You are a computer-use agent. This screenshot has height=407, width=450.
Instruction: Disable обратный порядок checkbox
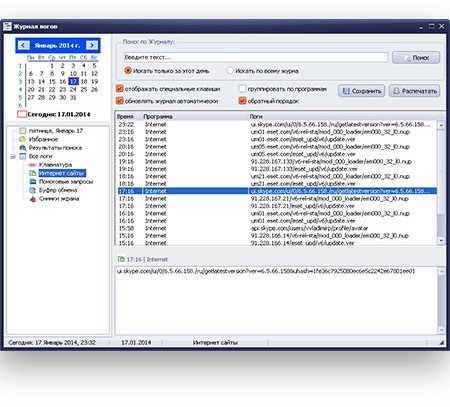point(242,100)
